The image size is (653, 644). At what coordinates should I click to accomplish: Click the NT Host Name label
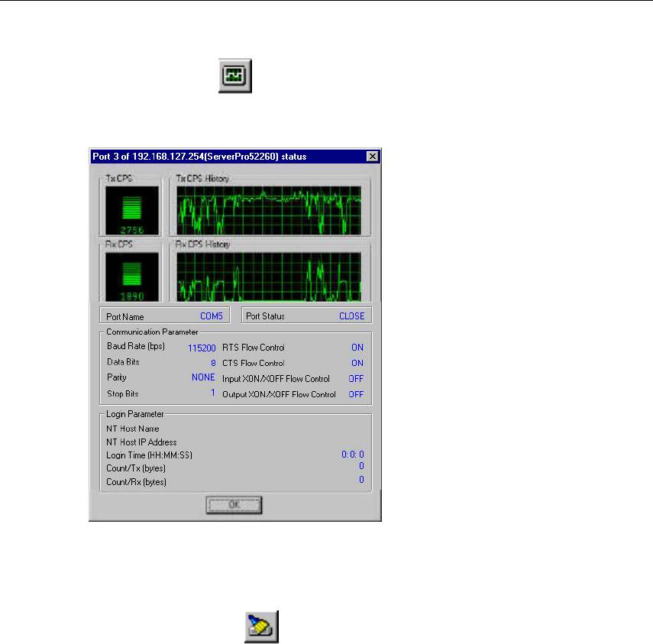point(132,429)
